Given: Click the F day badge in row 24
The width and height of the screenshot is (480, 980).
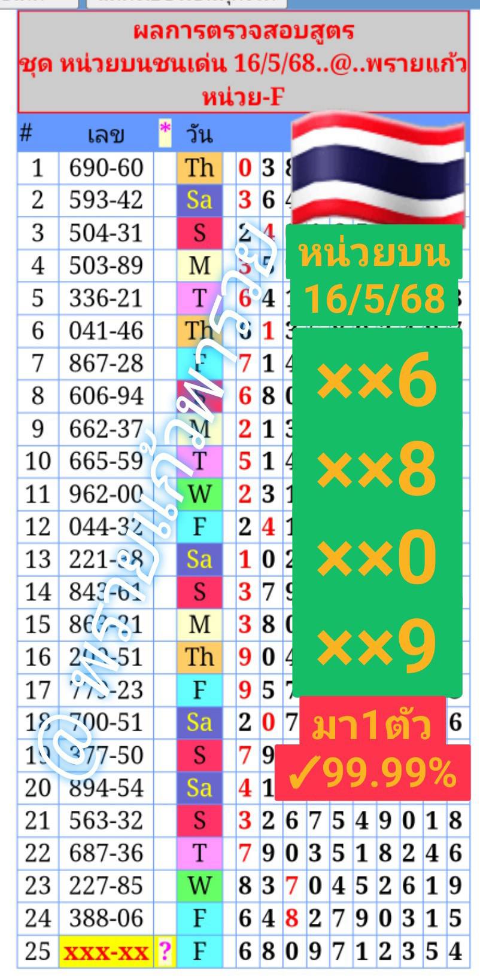Looking at the screenshot, I should (x=199, y=918).
